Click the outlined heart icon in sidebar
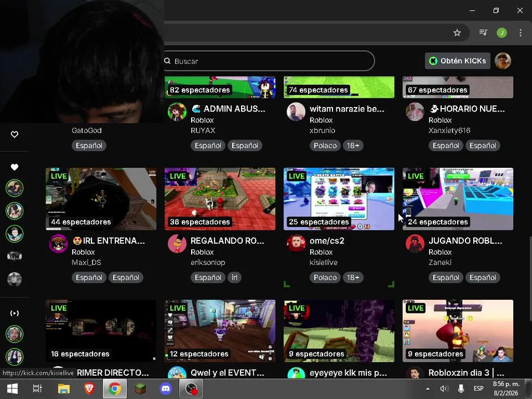532x399 pixels. (x=14, y=135)
